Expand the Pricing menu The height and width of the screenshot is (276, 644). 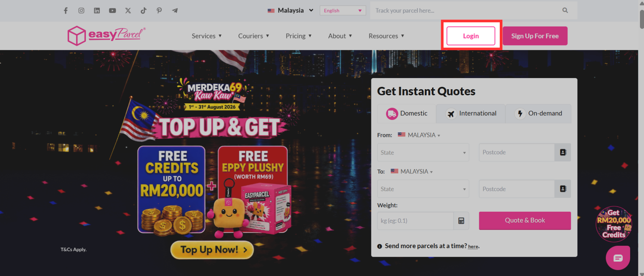[299, 36]
